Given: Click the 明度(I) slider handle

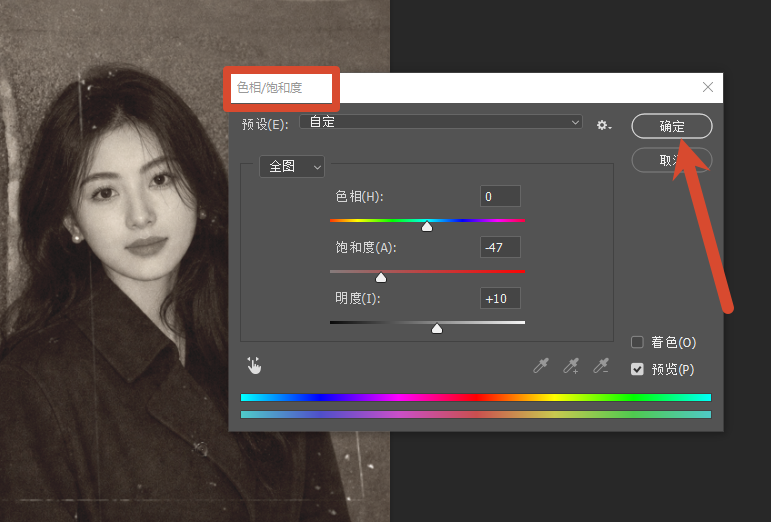Looking at the screenshot, I should point(437,329).
